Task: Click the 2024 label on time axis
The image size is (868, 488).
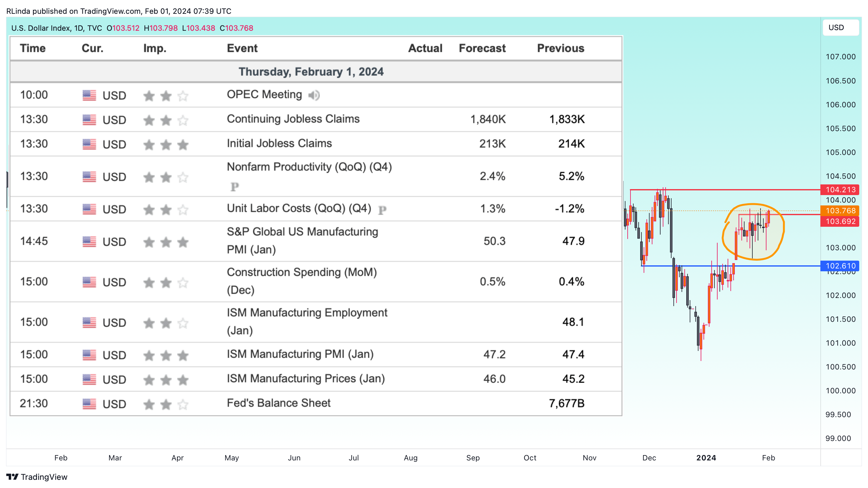Action: coord(706,458)
